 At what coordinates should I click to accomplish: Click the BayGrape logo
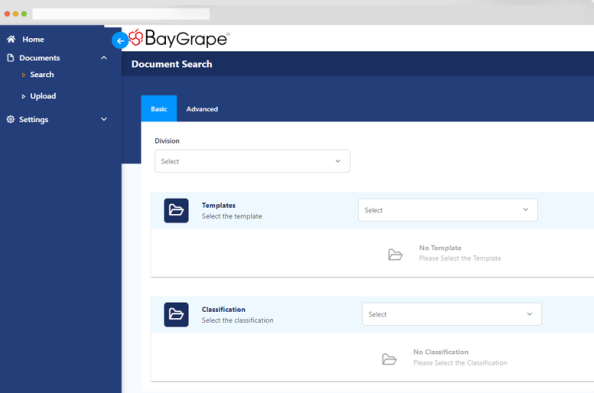[x=179, y=38]
